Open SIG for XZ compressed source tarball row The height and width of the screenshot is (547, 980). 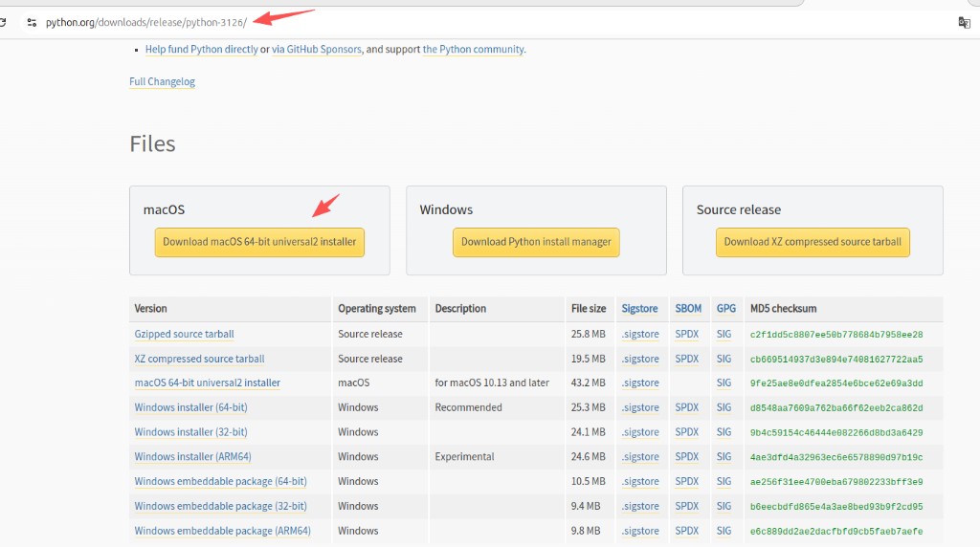(724, 359)
